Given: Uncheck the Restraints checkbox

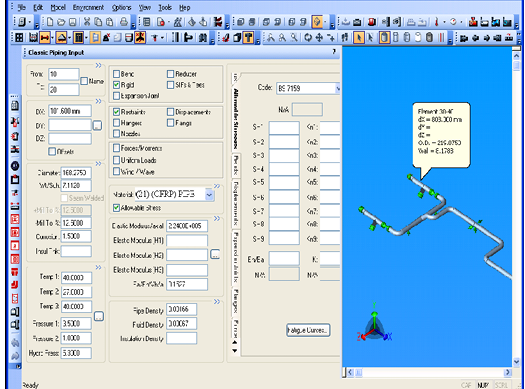Looking at the screenshot, I should pyautogui.click(x=117, y=111).
